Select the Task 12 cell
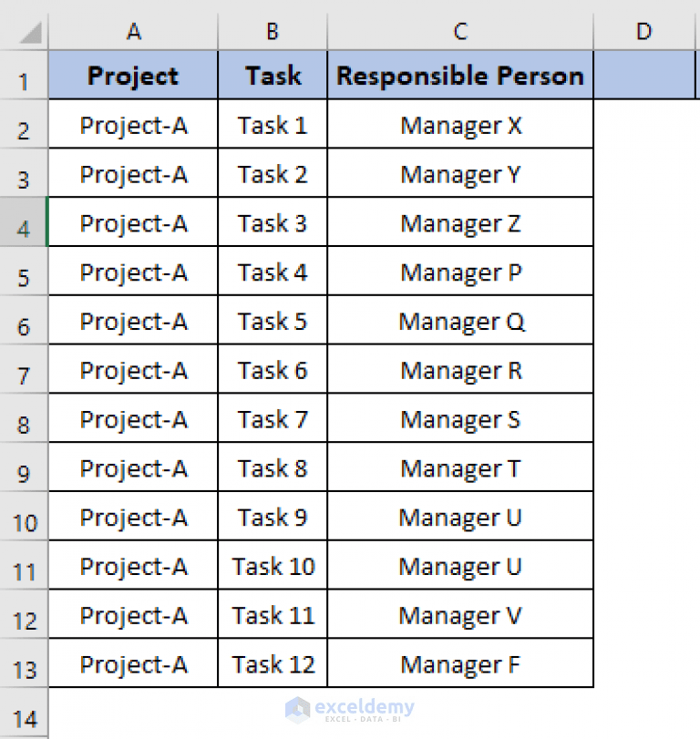 tap(272, 663)
